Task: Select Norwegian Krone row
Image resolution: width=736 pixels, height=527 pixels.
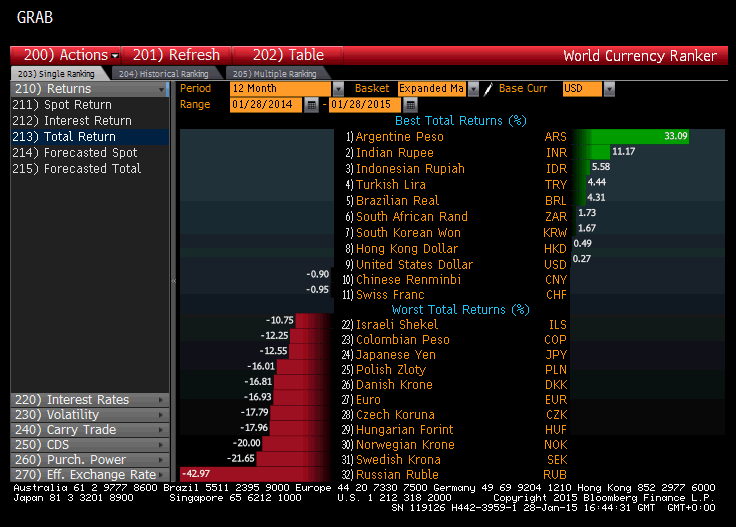Action: [x=456, y=445]
